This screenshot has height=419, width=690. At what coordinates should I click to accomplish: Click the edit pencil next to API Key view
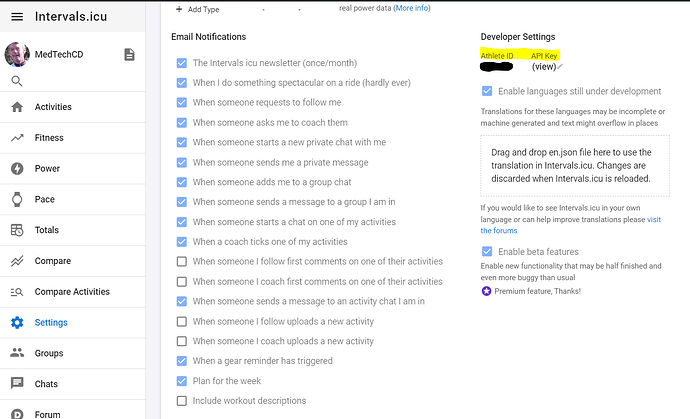[560, 67]
